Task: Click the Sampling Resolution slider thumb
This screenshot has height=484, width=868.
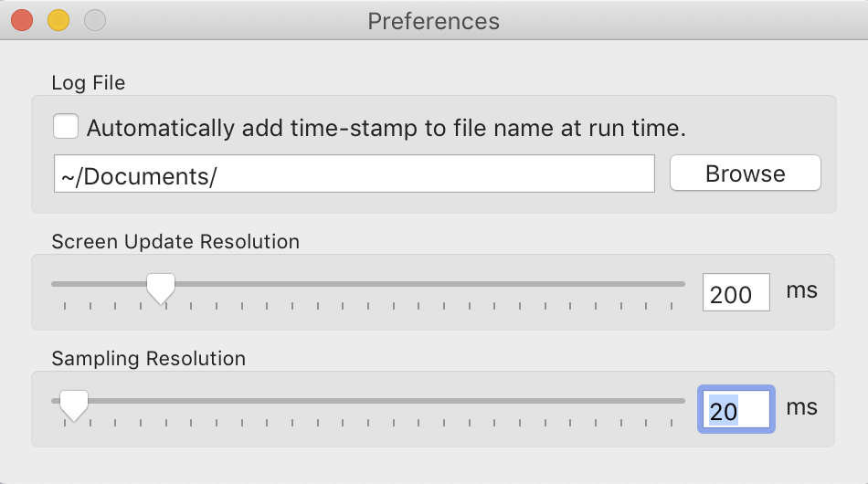Action: click(73, 403)
